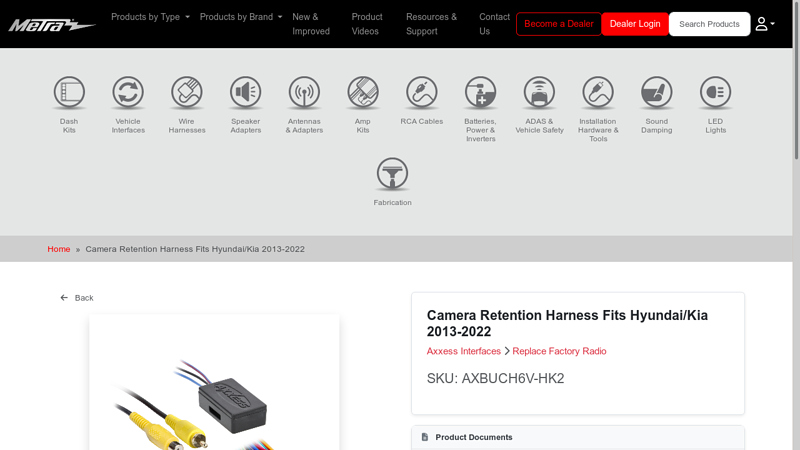Click the Metra logo

click(52, 24)
